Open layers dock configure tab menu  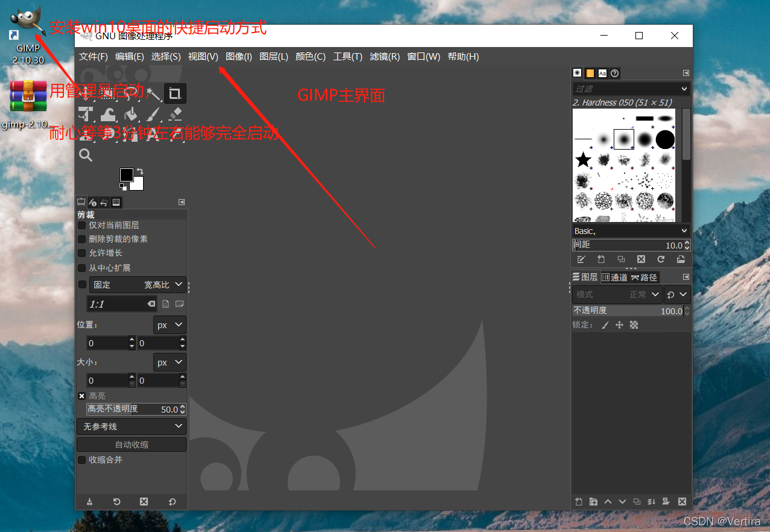686,277
